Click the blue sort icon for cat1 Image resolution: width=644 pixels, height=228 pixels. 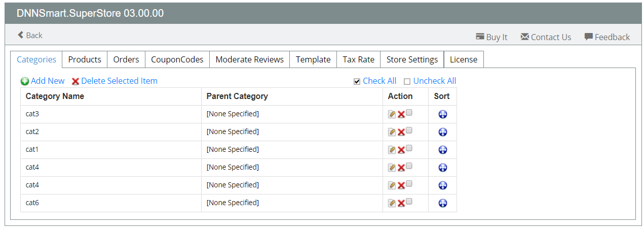(442, 150)
